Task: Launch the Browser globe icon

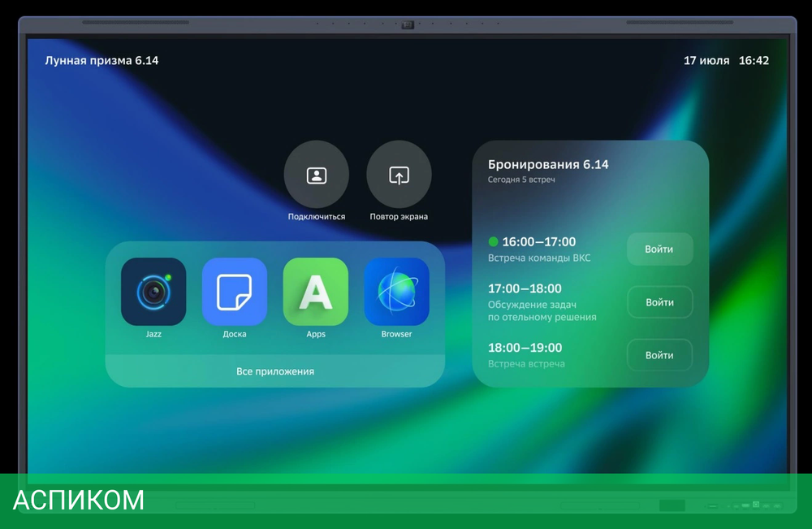Action: point(396,292)
